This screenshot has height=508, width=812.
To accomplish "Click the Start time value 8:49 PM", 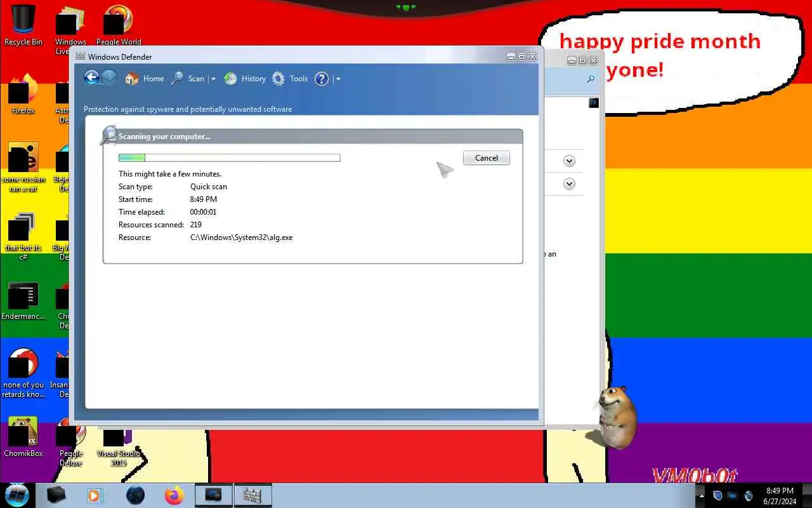I will pos(204,199).
